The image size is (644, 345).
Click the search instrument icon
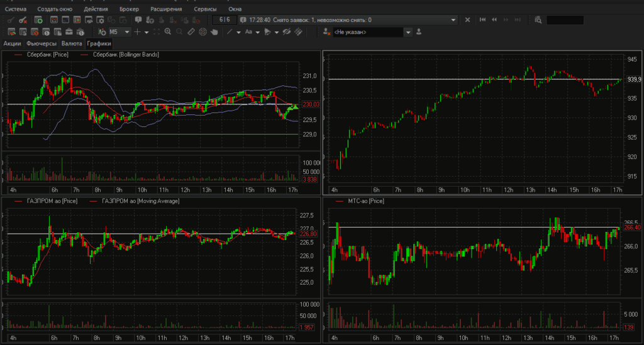coord(538,20)
